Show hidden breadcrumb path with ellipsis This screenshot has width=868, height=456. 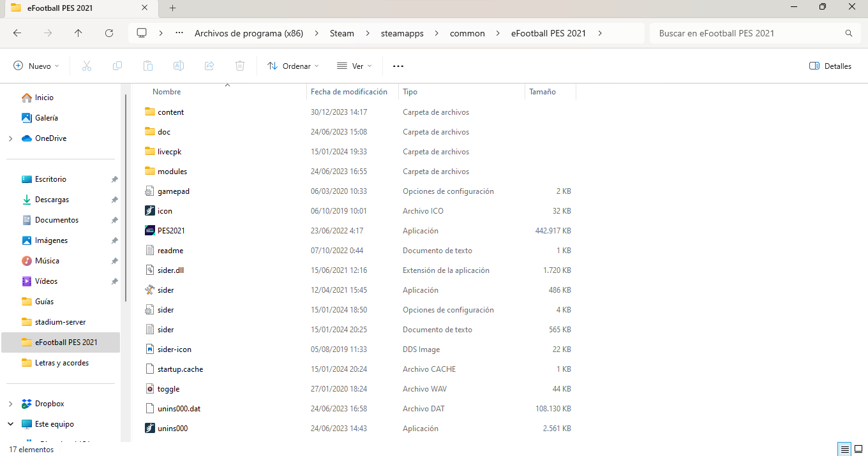pos(180,33)
